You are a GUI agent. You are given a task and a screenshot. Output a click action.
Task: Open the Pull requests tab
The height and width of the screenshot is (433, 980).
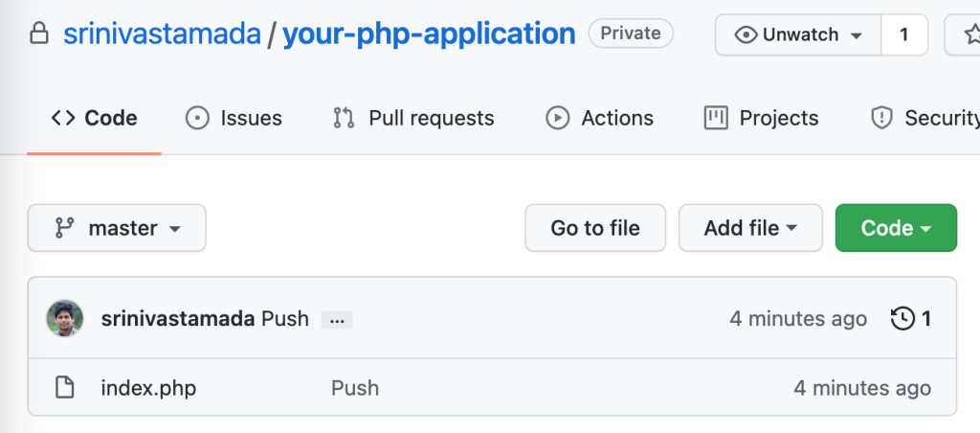[x=413, y=118]
